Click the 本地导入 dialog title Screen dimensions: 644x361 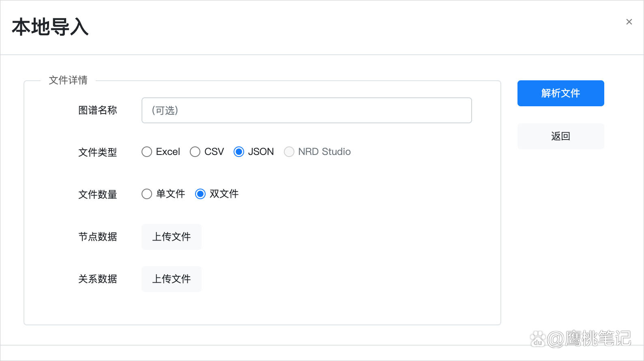(50, 28)
